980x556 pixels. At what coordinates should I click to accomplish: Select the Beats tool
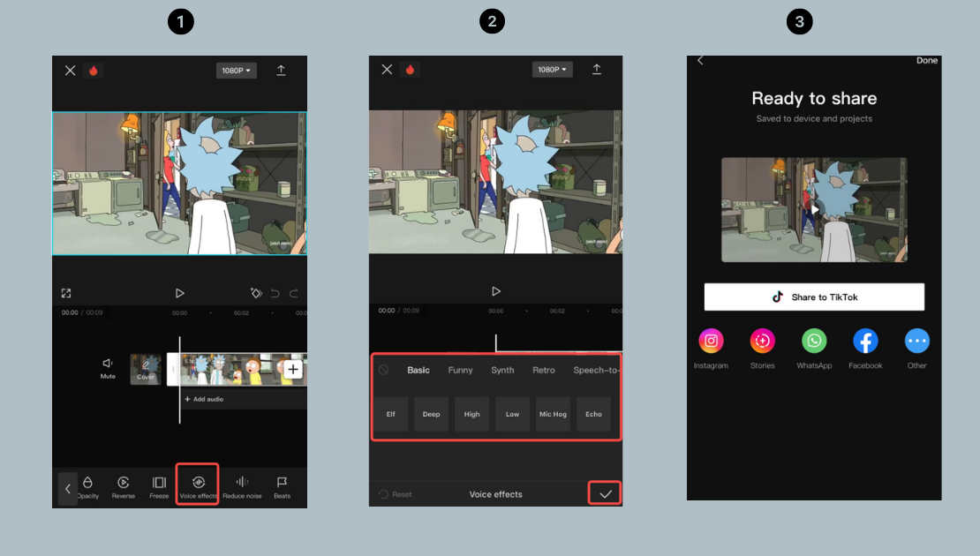tap(282, 487)
